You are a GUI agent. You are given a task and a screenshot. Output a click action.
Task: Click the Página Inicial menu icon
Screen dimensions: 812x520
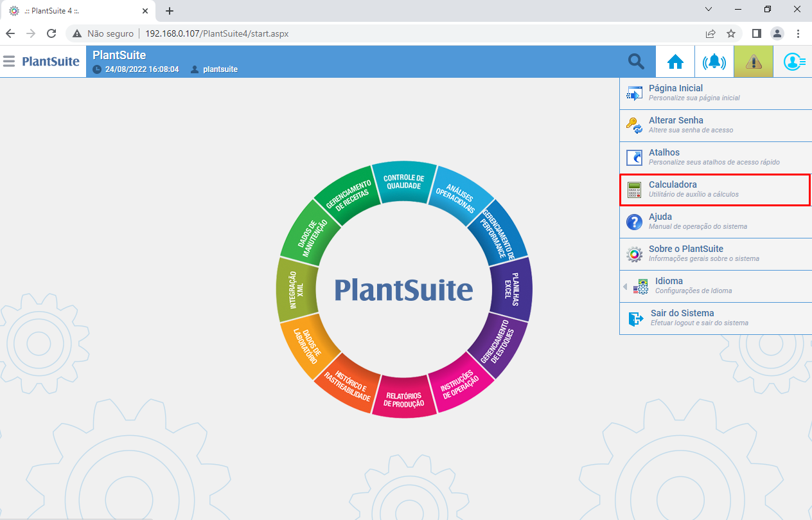coord(634,94)
